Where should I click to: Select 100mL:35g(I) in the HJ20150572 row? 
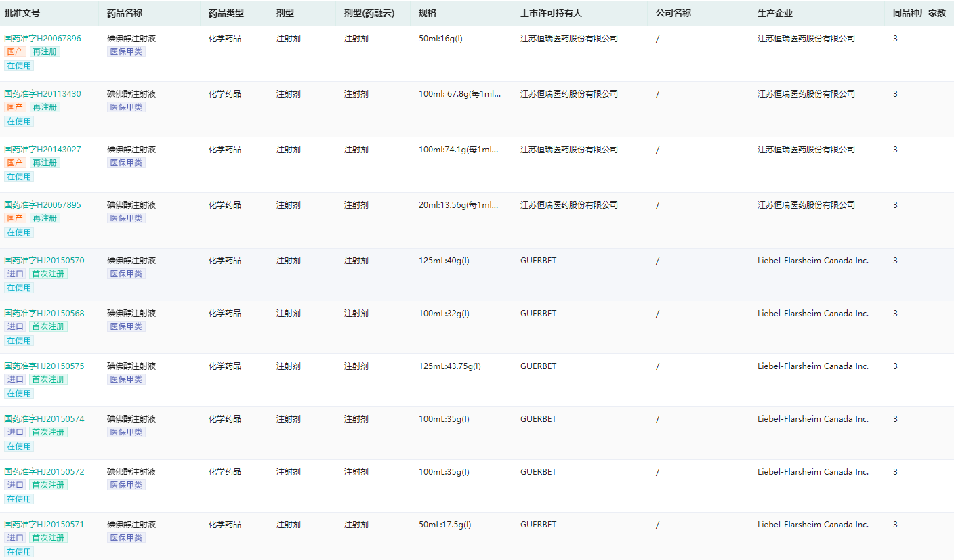point(444,472)
